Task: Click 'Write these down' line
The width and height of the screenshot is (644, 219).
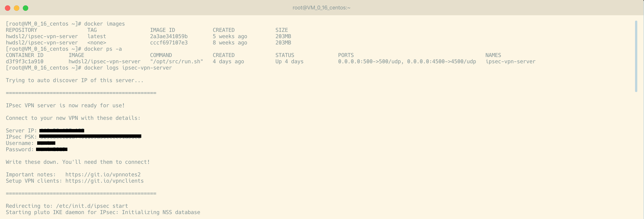Action: tap(78, 162)
